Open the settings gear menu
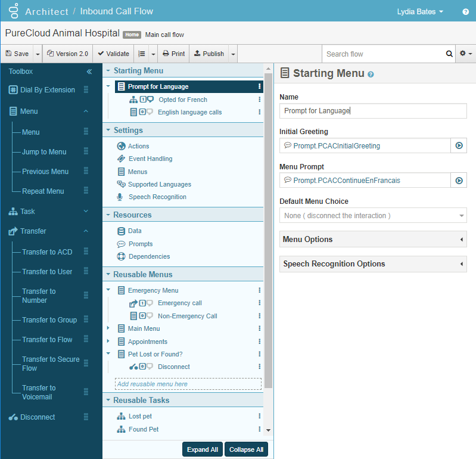Image resolution: width=476 pixels, height=459 pixels. pos(465,54)
